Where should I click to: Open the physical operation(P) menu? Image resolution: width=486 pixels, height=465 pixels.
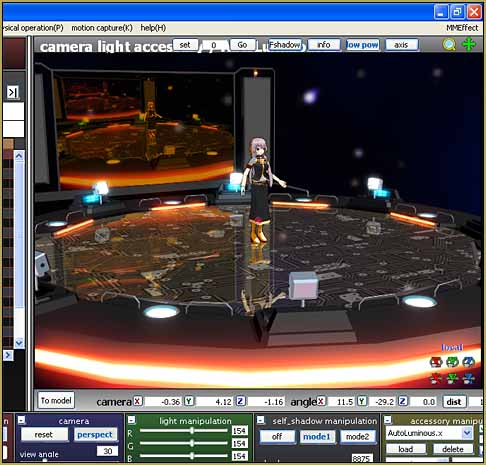pos(33,28)
